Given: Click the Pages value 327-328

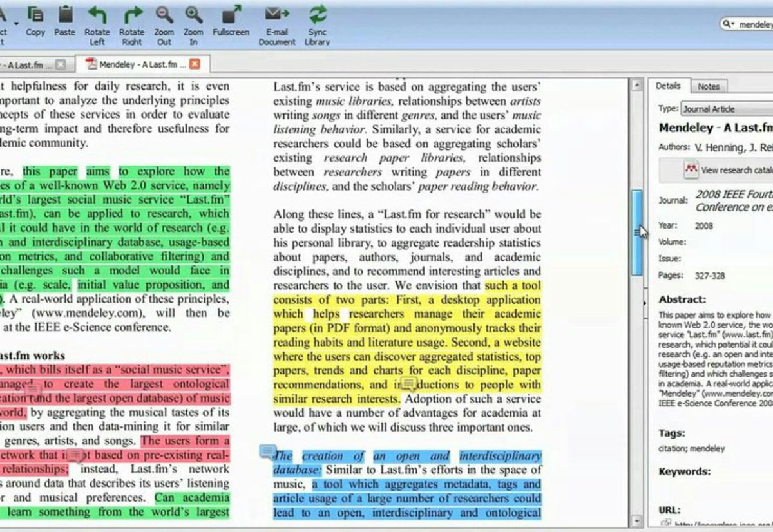Looking at the screenshot, I should coord(709,276).
